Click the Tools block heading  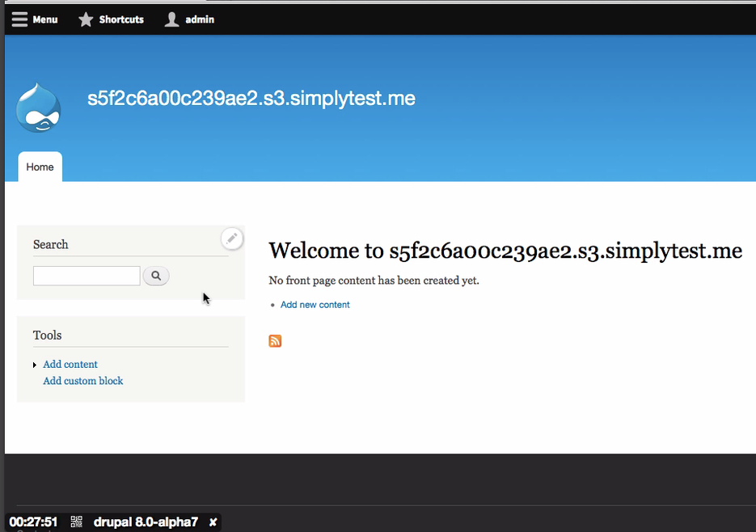48,336
